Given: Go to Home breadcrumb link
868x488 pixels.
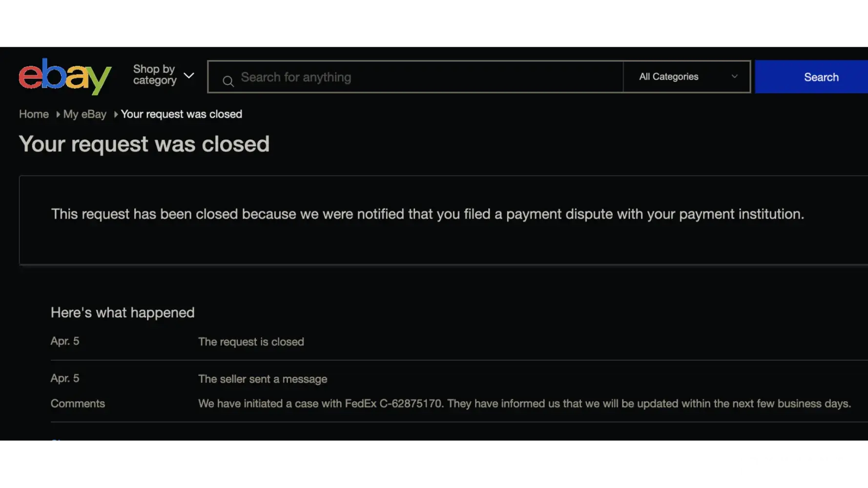Looking at the screenshot, I should pyautogui.click(x=34, y=114).
